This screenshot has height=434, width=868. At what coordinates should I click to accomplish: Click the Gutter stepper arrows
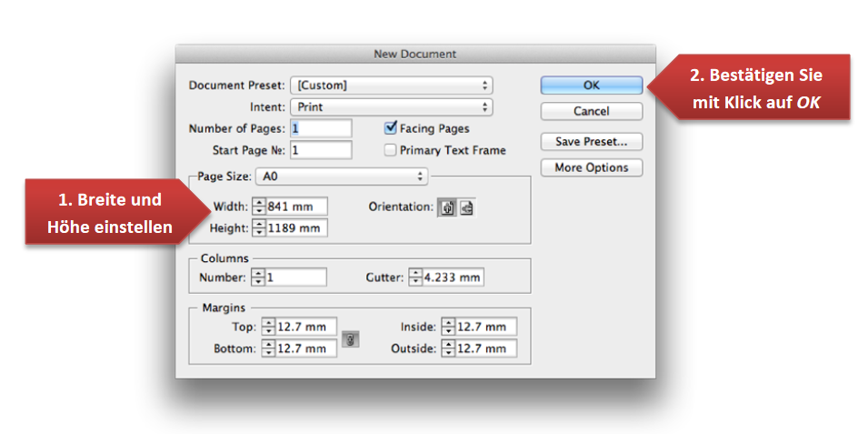(x=415, y=278)
